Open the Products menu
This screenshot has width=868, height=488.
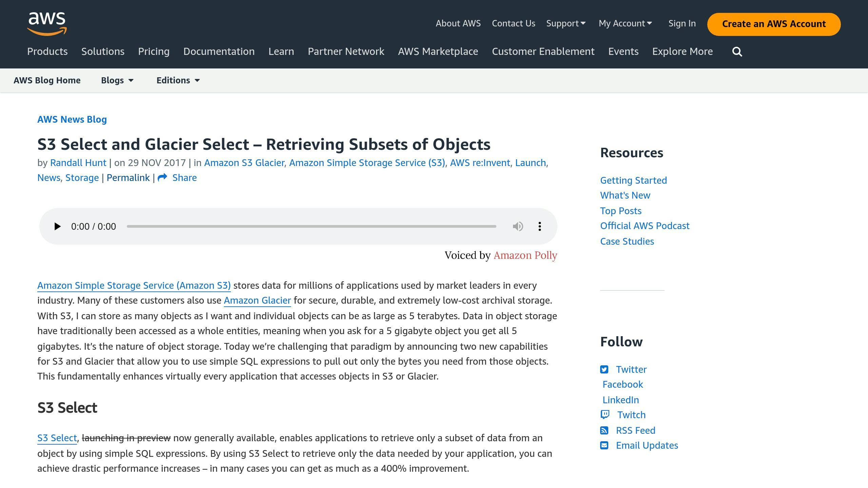tap(47, 52)
